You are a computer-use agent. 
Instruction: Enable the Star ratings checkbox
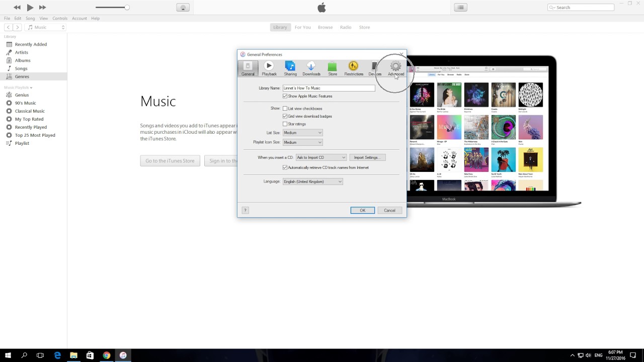285,124
